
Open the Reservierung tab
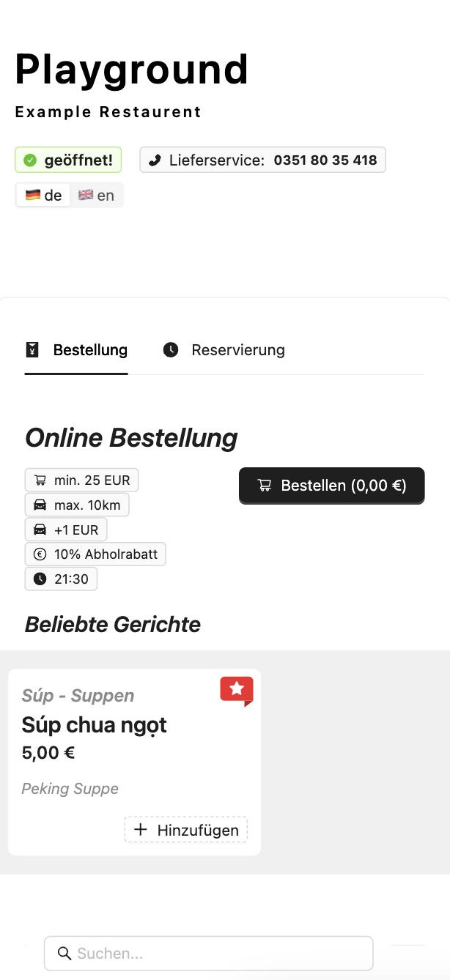pos(224,350)
